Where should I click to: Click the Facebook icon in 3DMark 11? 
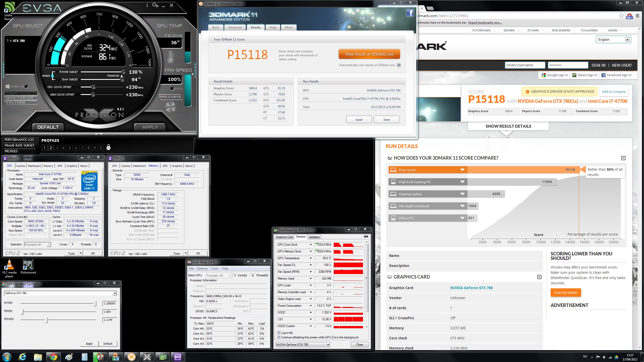[410, 13]
